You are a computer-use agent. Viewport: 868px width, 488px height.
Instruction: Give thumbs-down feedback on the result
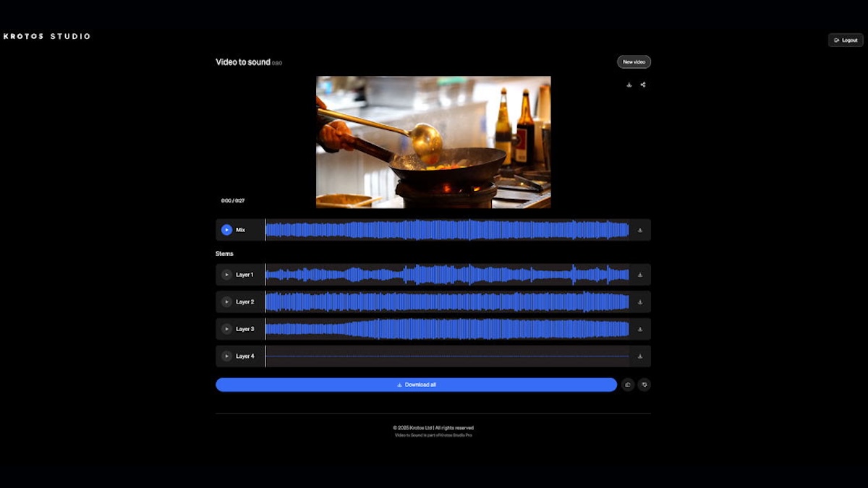pos(644,384)
